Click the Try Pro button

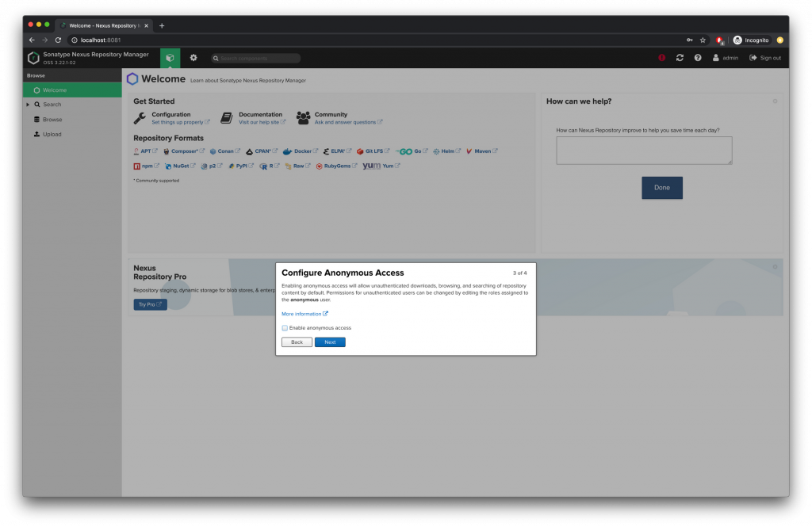click(150, 304)
